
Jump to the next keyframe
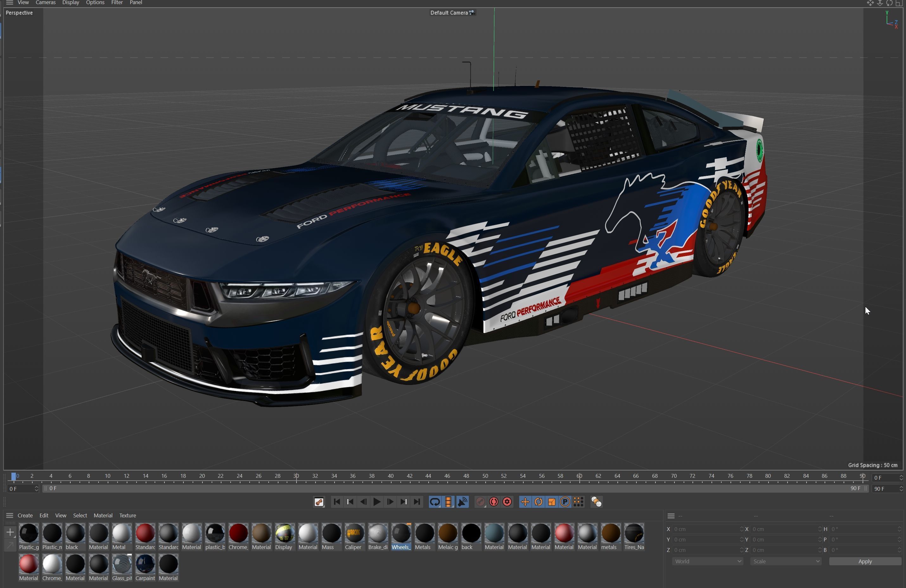pyautogui.click(x=404, y=502)
